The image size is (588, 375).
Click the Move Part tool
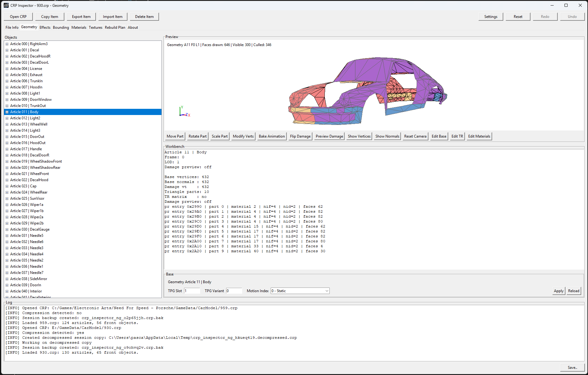[x=175, y=136]
